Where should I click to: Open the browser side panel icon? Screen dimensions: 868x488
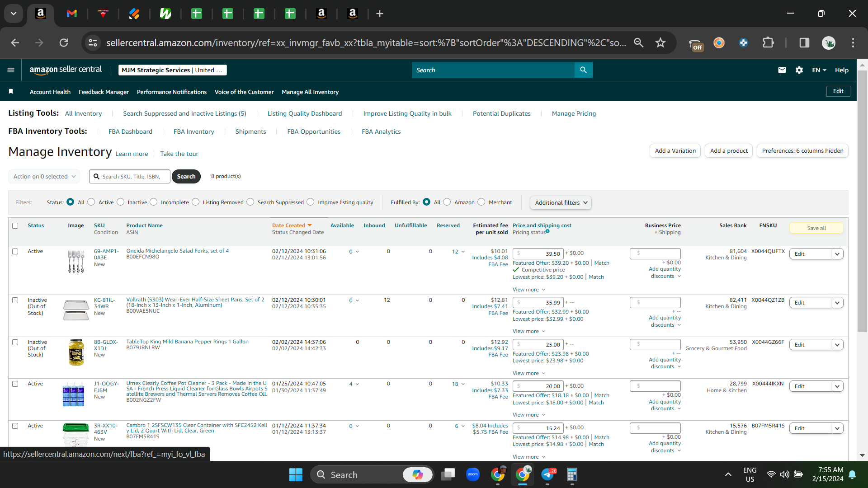[804, 42]
